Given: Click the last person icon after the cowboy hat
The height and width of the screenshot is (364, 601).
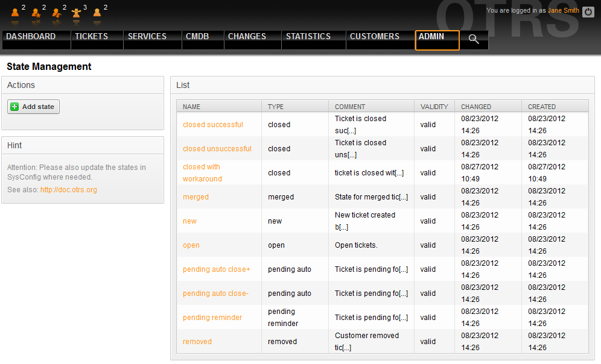Looking at the screenshot, I should [97, 12].
